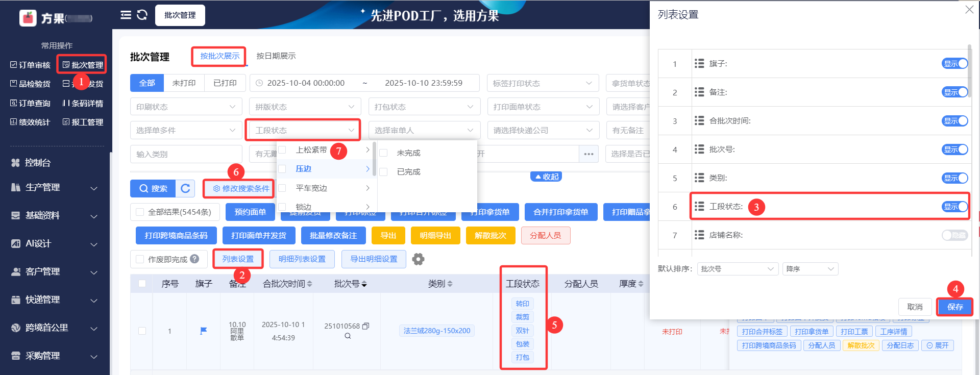Expand the 生产管理 sidebar menu

click(55, 188)
